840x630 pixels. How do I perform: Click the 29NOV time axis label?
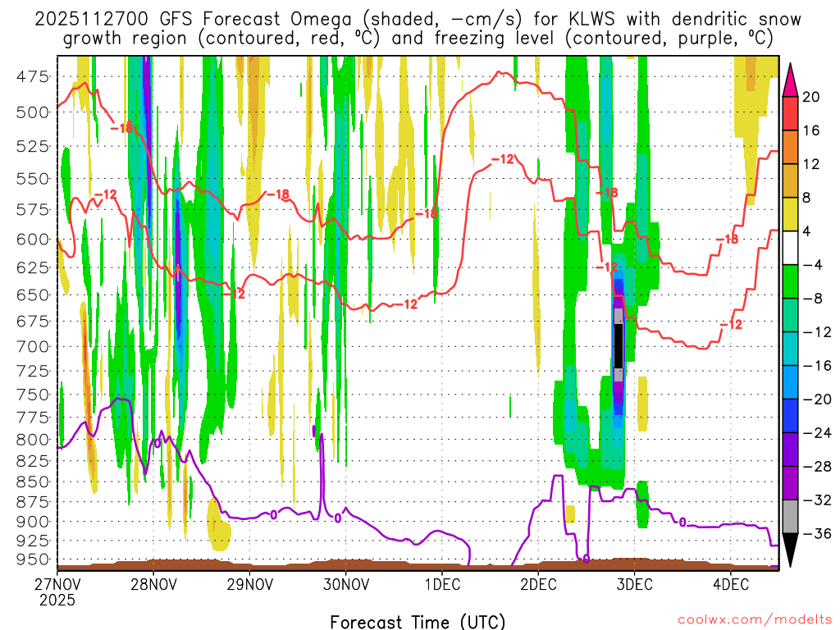[249, 584]
